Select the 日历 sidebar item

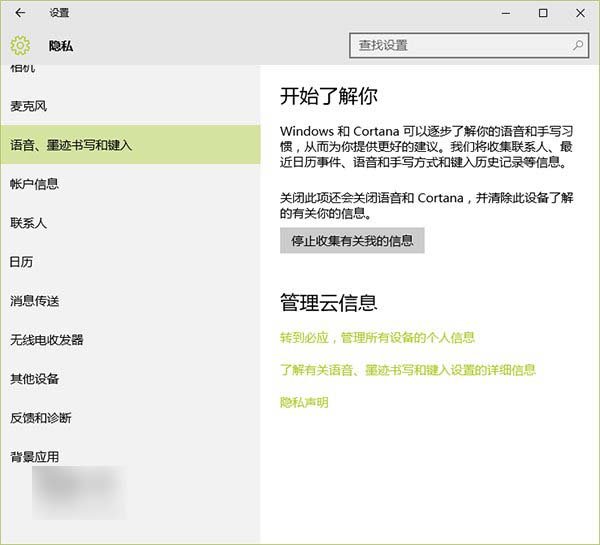(x=22, y=262)
